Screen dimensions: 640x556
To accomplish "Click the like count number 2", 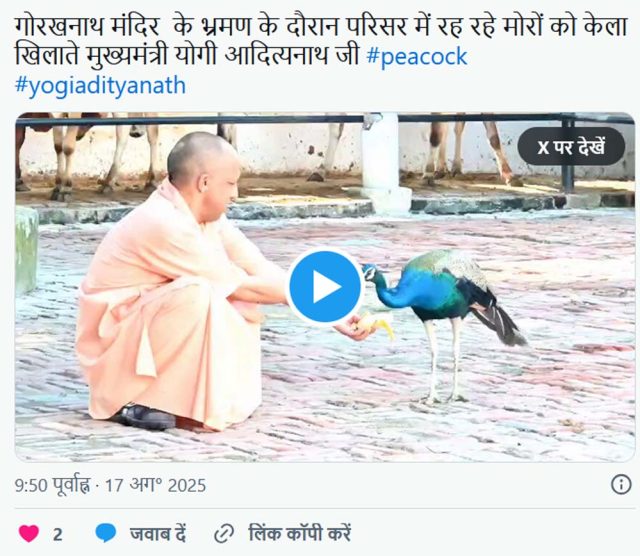I will pos(58,535).
